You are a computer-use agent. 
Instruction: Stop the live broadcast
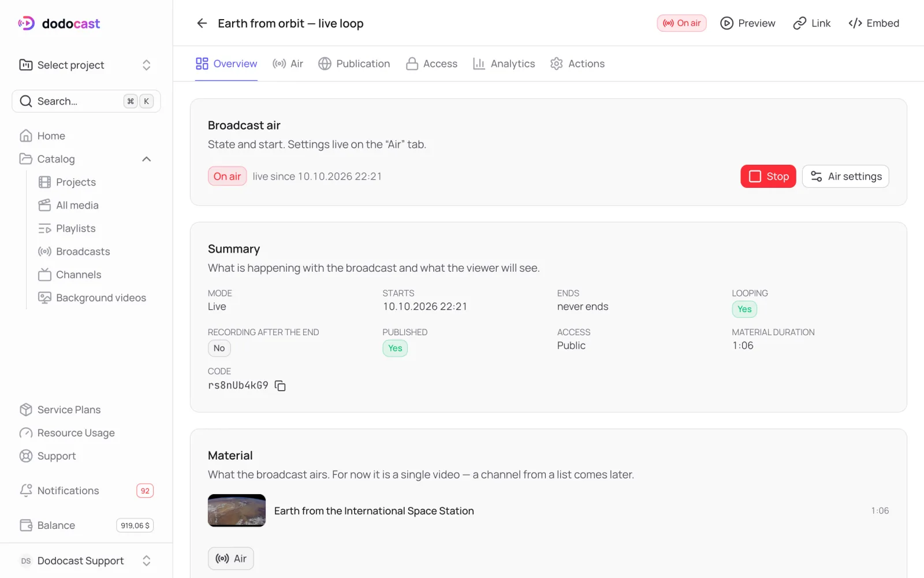click(768, 176)
